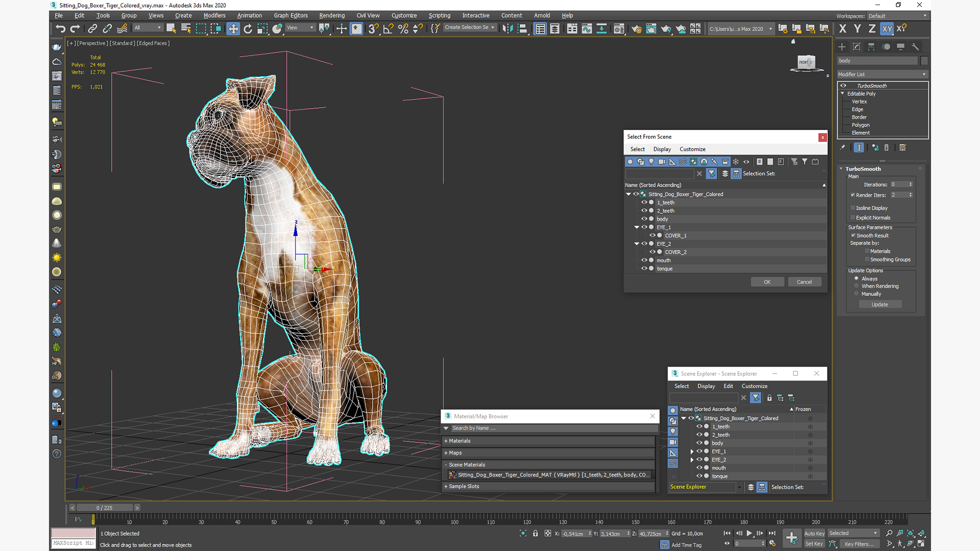
Task: Click the Undo arrow in main toolbar
Action: click(x=61, y=29)
